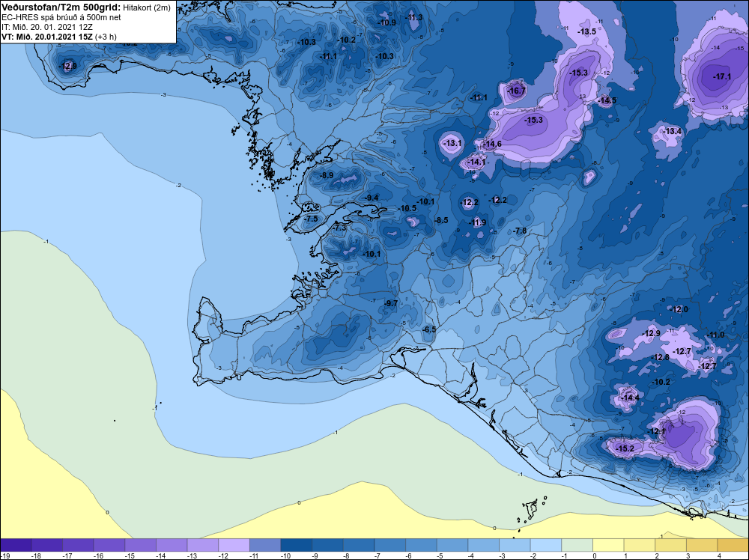This screenshot has height=560, width=749.
Task: Click the -13.1 temperature label
Action: tap(453, 143)
